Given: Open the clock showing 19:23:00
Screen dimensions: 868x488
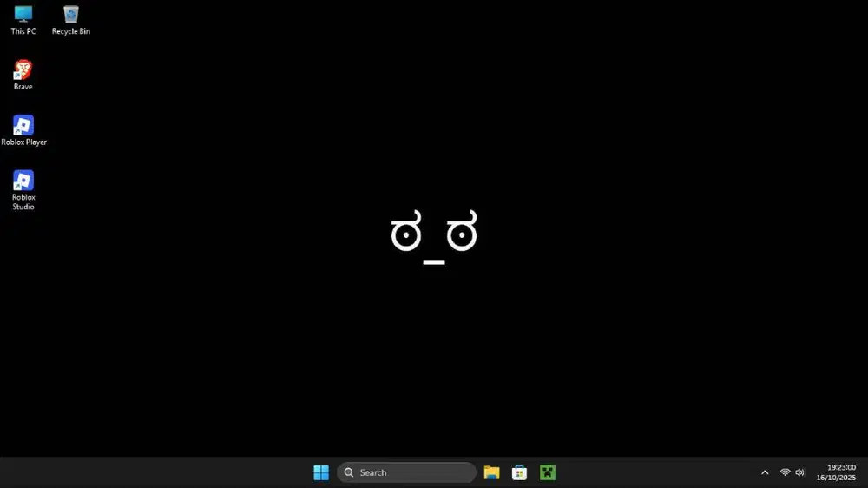Looking at the screenshot, I should coord(840,467).
